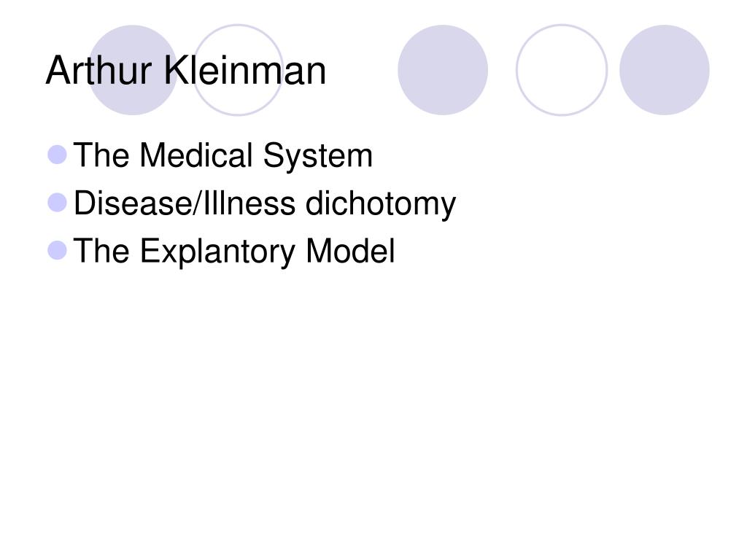747x560 pixels.
Task: Click the word 'Model' in the third bullet
Action: [x=350, y=251]
